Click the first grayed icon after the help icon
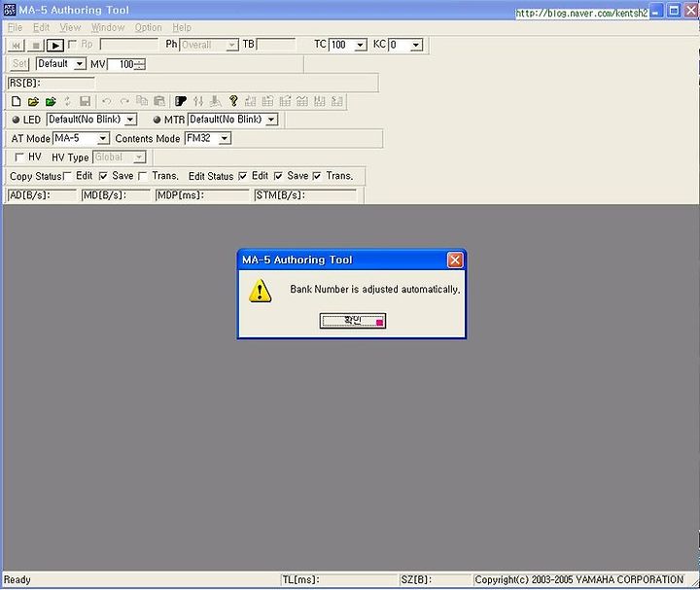The image size is (700, 590). tap(251, 101)
